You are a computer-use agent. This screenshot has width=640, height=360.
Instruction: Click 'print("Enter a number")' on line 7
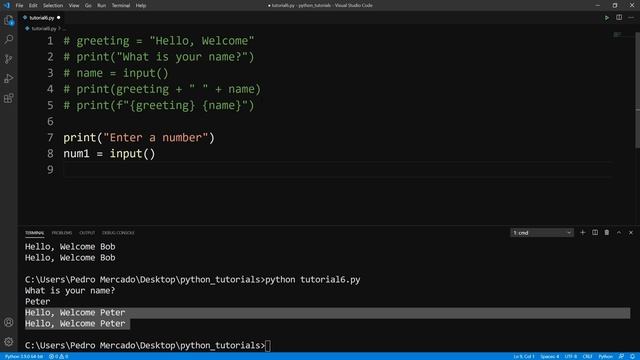pyautogui.click(x=139, y=138)
